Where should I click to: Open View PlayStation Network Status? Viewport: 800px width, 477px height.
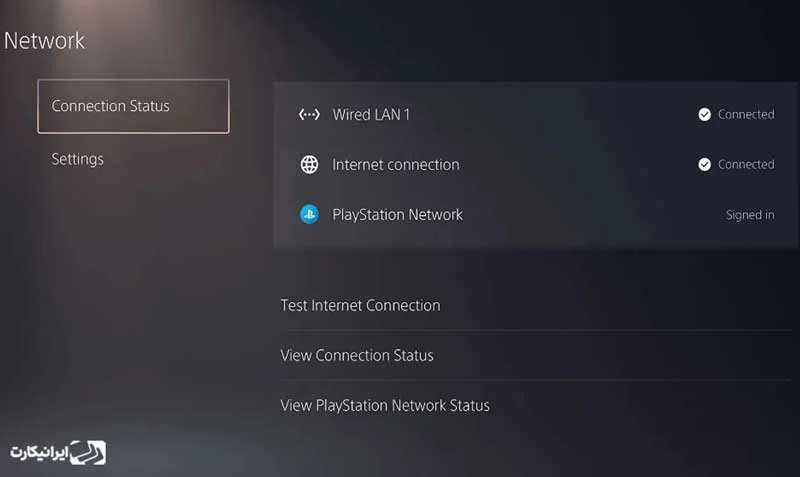tap(385, 405)
